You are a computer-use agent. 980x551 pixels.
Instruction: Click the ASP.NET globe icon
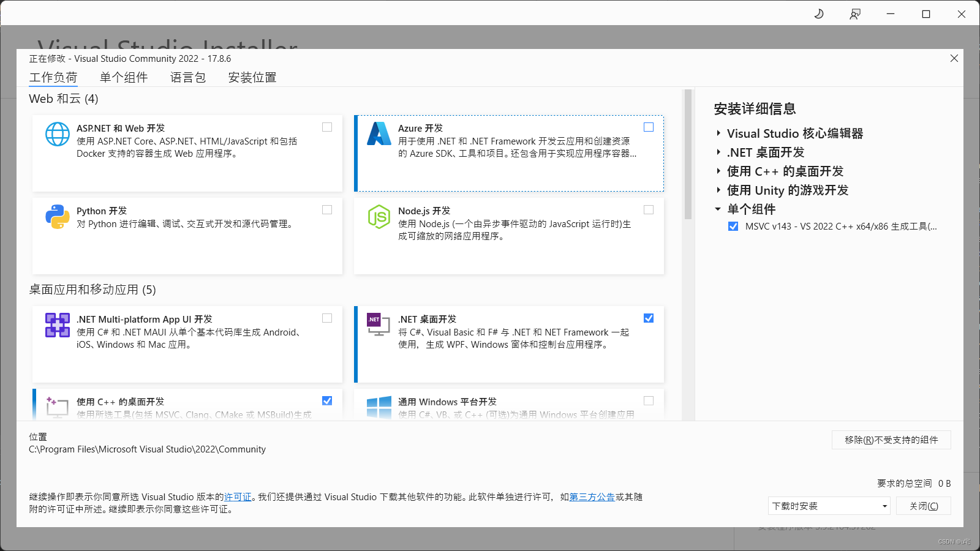pos(58,134)
